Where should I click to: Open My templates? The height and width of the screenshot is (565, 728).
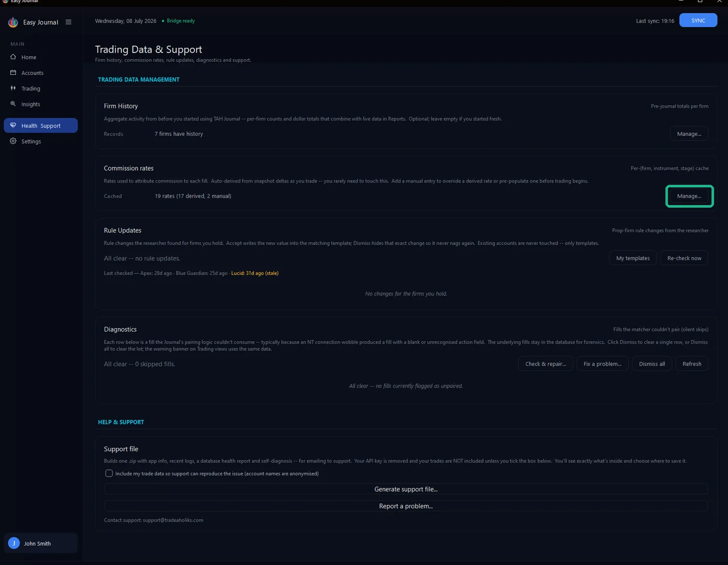(x=633, y=258)
